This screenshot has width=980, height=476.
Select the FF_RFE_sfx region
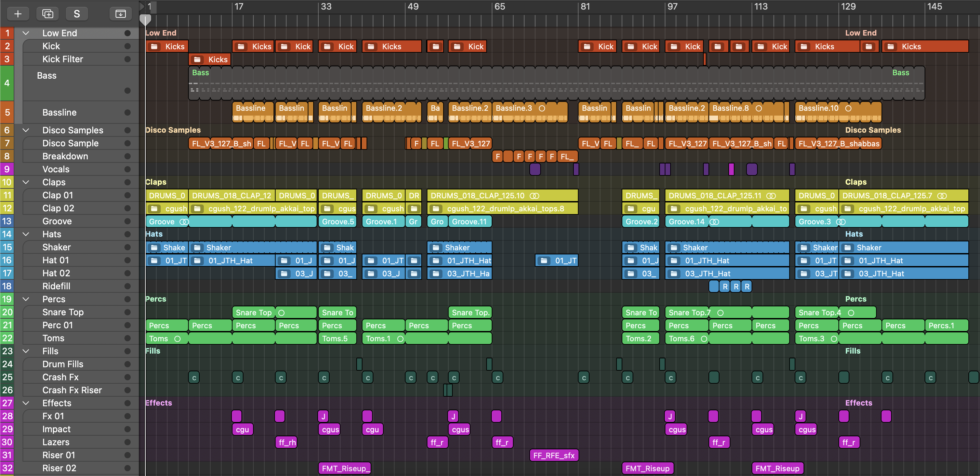[554, 455]
